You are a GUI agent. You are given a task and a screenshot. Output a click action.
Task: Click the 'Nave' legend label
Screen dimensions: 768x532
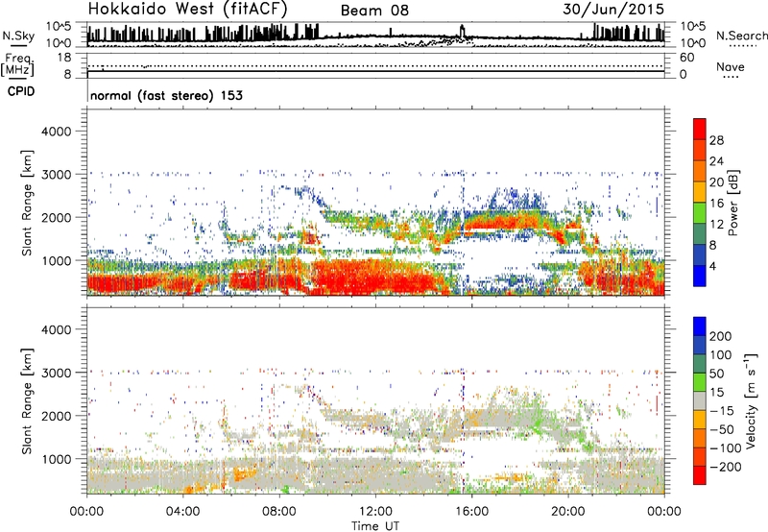click(730, 66)
